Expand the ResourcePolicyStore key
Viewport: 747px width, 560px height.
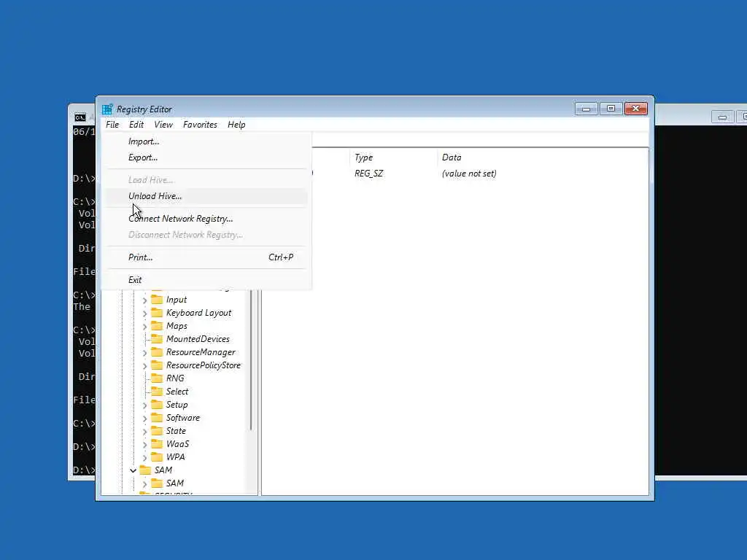(145, 366)
